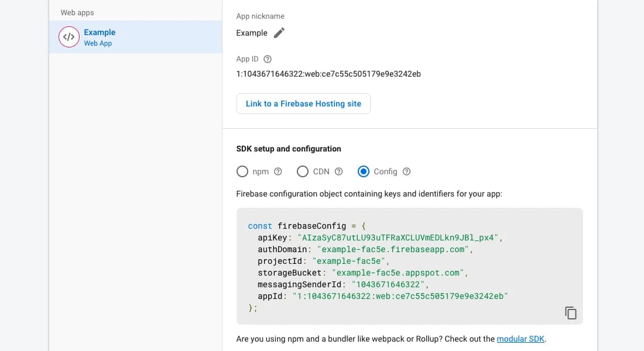Image resolution: width=644 pixels, height=351 pixels.
Task: Open help icon next to Config
Action: click(x=407, y=171)
